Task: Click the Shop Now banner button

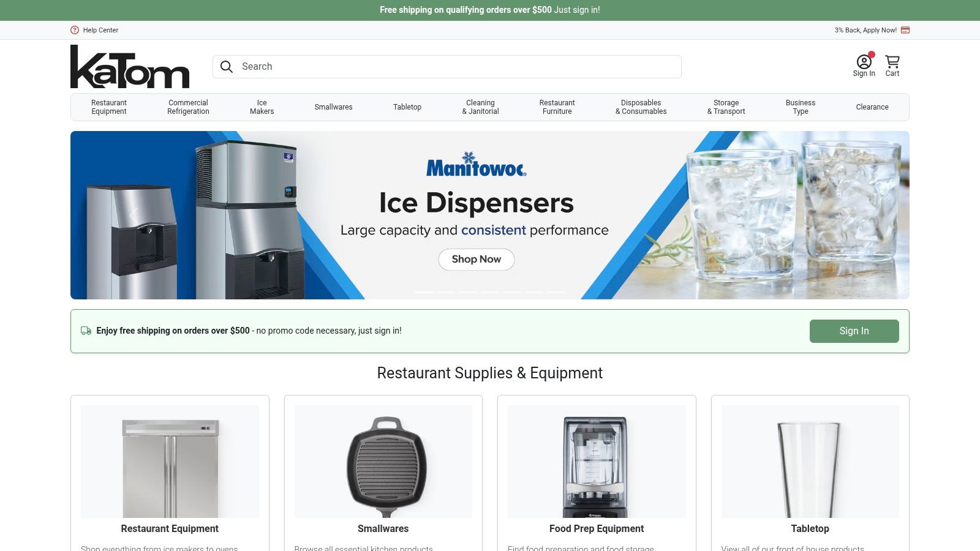Action: click(x=477, y=260)
